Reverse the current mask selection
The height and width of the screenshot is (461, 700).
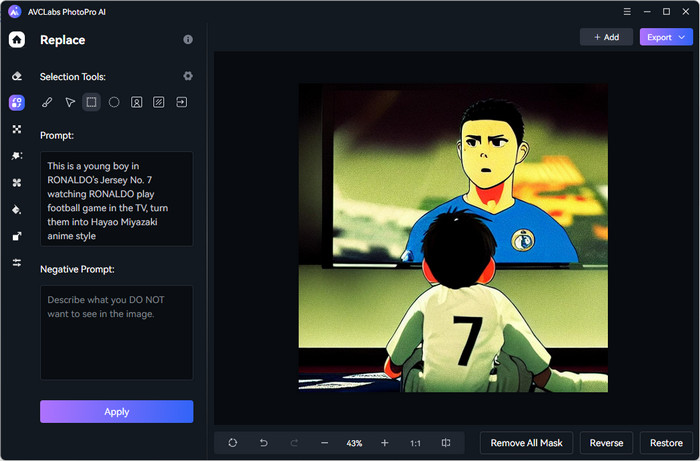pos(606,443)
